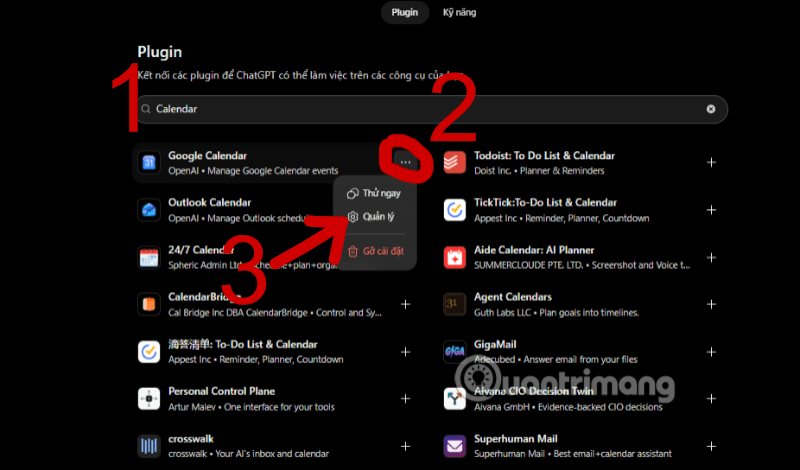Add the Agent Calendars plugin
800x470 pixels.
[x=711, y=304]
